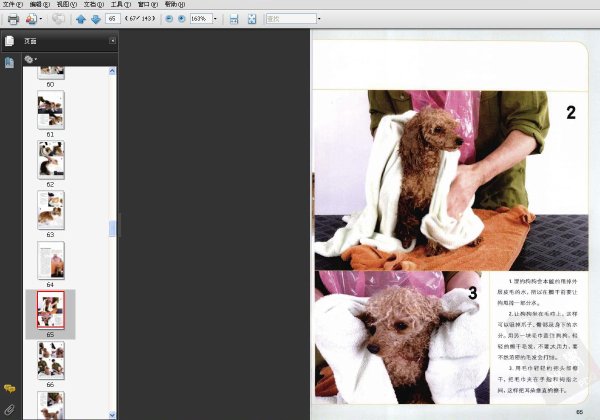Click the Print icon in the toolbar
Viewport: 600px width, 420px height.
tap(13, 19)
